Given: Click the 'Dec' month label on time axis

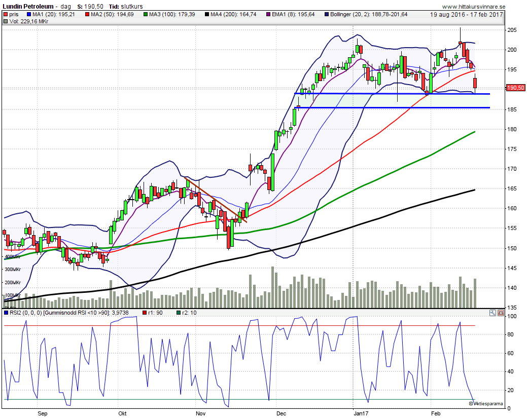Looking at the screenshot, I should tap(282, 413).
